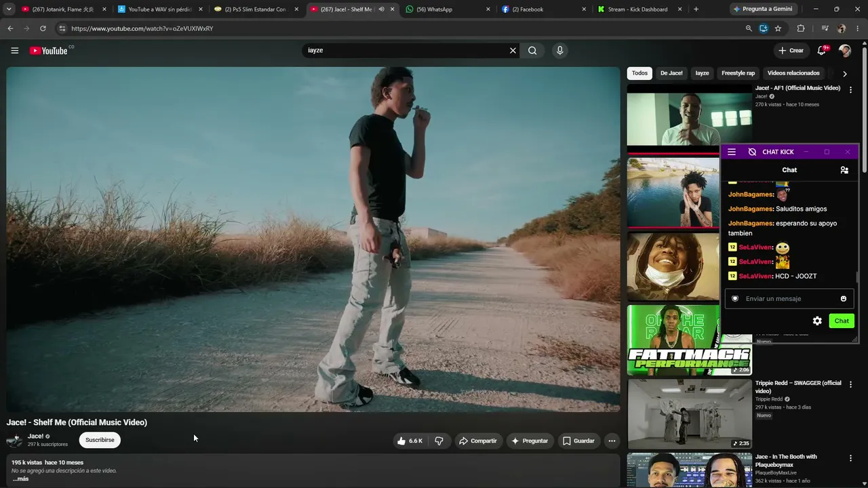
Task: Open options for Trippie Redd SWAGGER video
Action: pyautogui.click(x=850, y=384)
